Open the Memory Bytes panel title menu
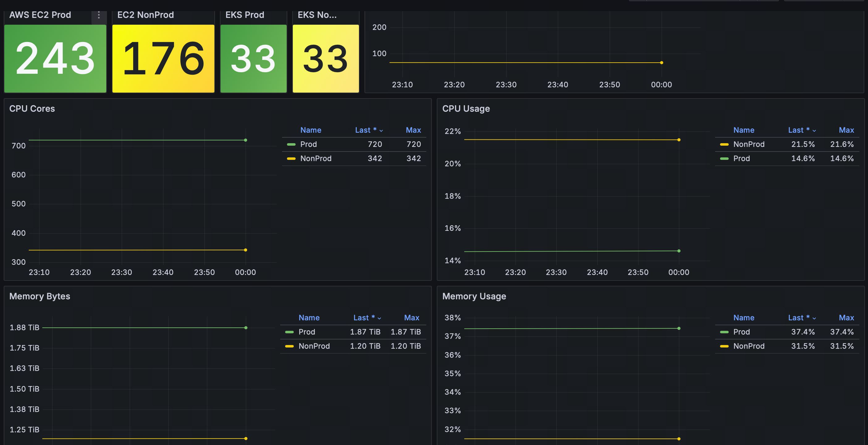The image size is (868, 445). [40, 296]
